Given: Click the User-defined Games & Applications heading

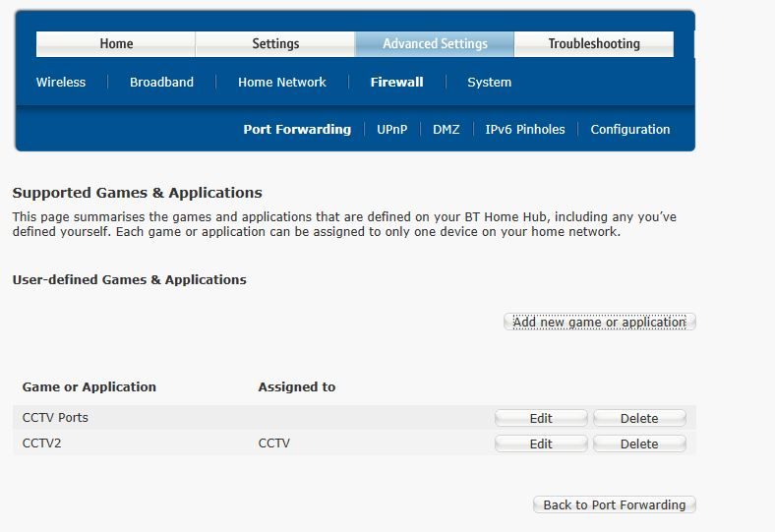Looking at the screenshot, I should click(129, 279).
